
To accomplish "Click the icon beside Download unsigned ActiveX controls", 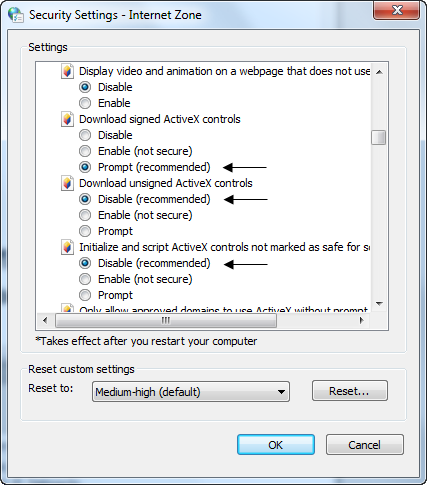I will [x=67, y=183].
